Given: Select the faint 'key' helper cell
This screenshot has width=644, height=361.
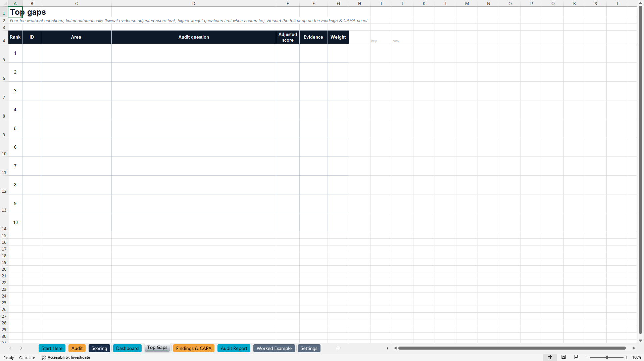Looking at the screenshot, I should point(381,37).
